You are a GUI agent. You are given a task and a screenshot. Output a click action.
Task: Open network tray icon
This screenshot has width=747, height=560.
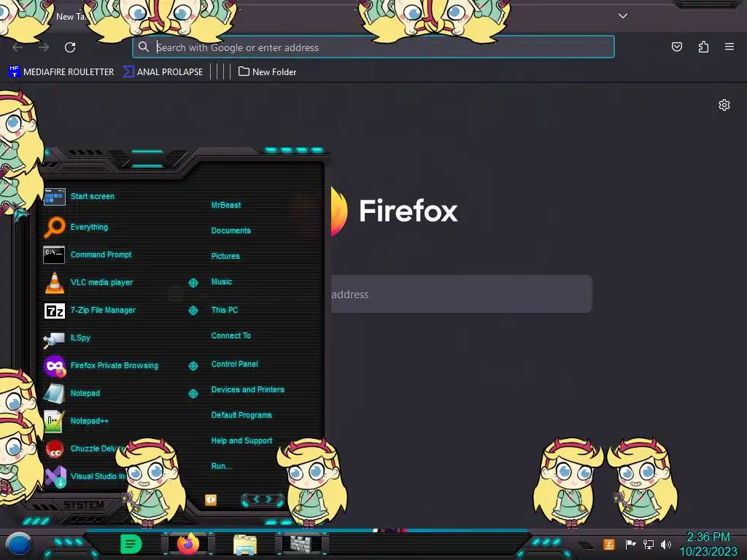click(648, 544)
